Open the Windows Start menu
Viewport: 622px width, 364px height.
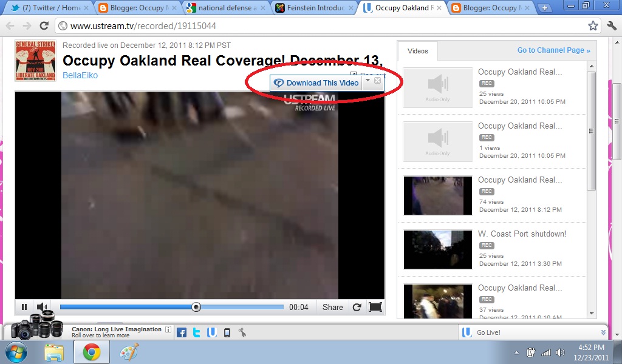pyautogui.click(x=16, y=352)
